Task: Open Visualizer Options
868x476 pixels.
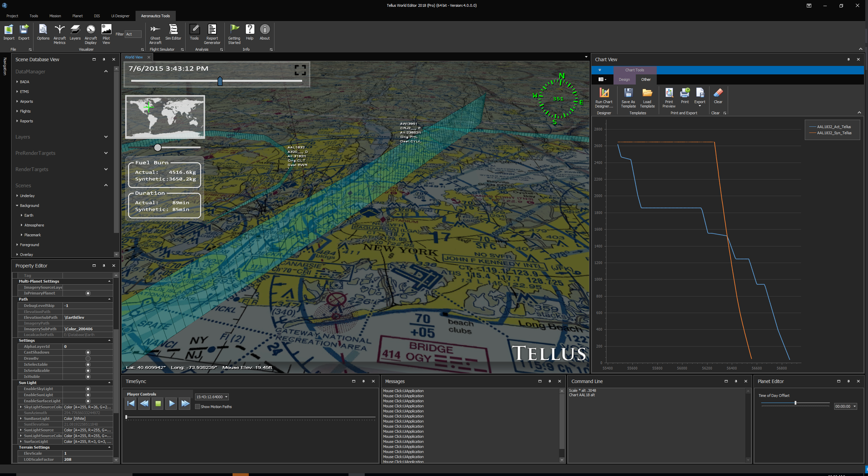Action: pos(43,32)
